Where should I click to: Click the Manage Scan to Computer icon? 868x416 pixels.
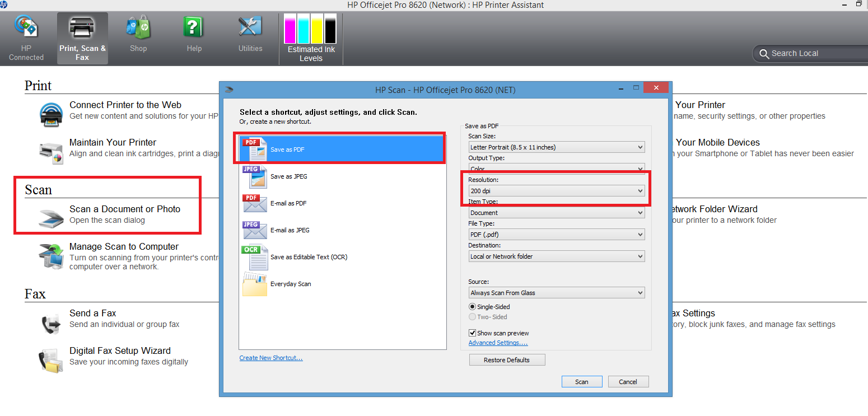coord(52,255)
